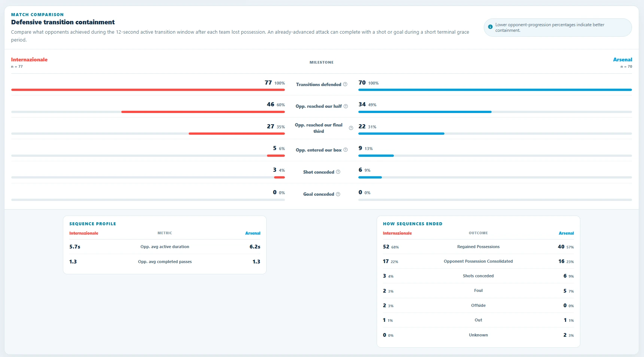Click Internazionale's "46 60%" value

[276, 104]
